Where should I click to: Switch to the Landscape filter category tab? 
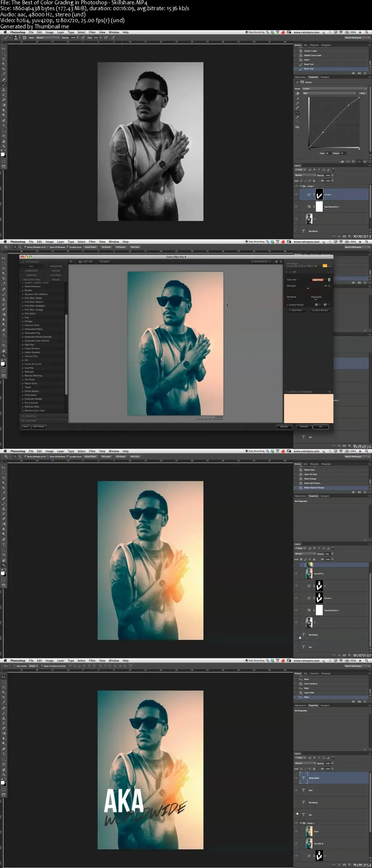coord(31,271)
